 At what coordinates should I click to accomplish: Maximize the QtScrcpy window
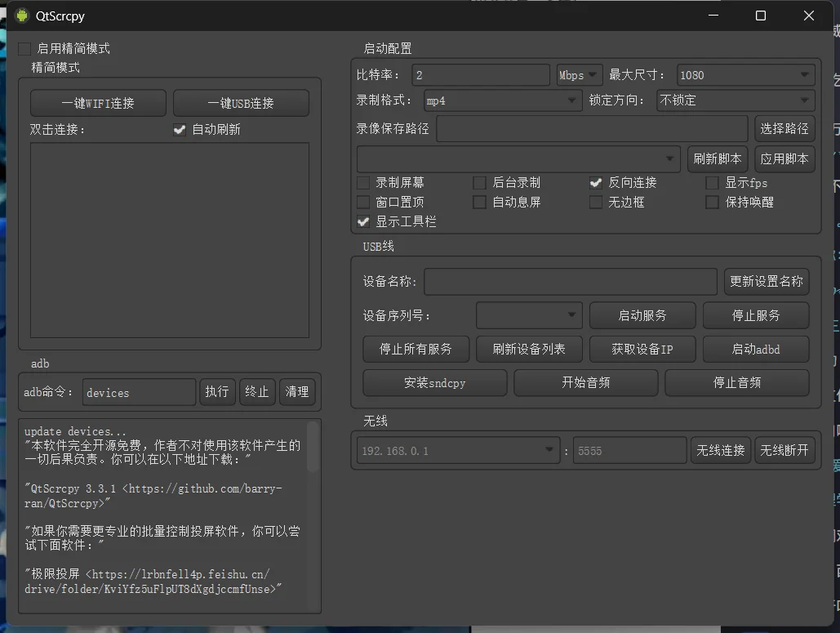point(761,16)
